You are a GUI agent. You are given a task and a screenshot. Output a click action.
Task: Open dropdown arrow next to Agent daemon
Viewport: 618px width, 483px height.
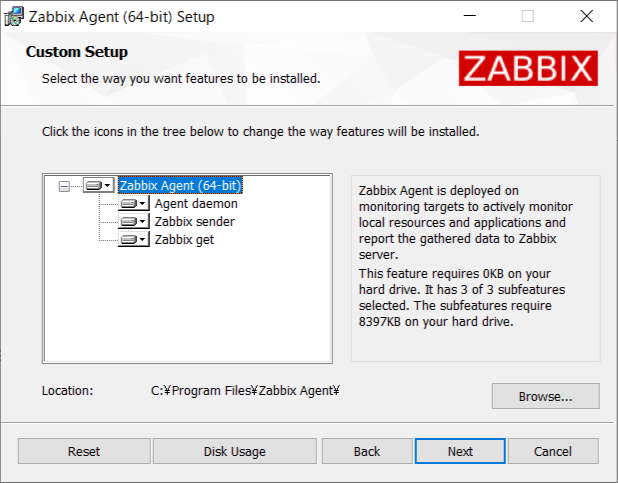pyautogui.click(x=143, y=204)
